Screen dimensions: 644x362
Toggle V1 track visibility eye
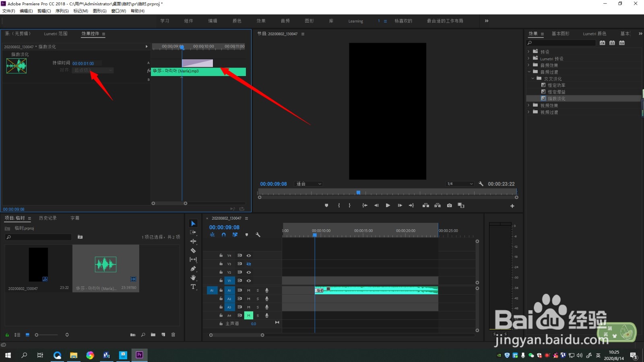249,281
